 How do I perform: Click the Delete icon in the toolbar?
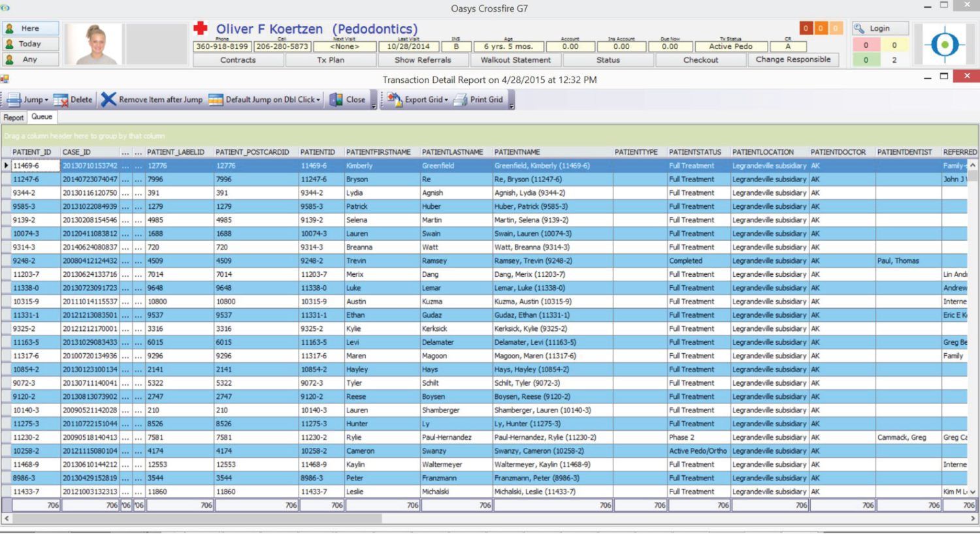point(62,99)
